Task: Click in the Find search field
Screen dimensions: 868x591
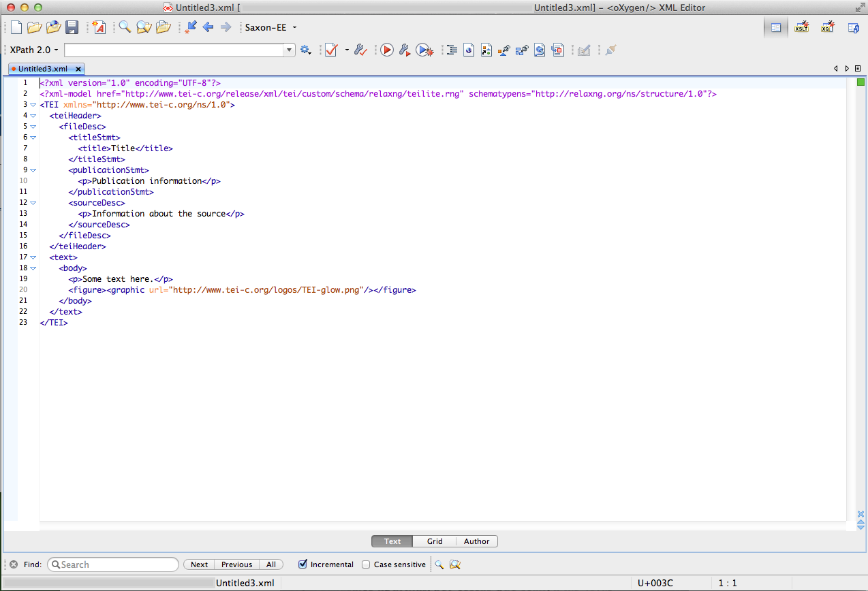Action: (x=116, y=564)
